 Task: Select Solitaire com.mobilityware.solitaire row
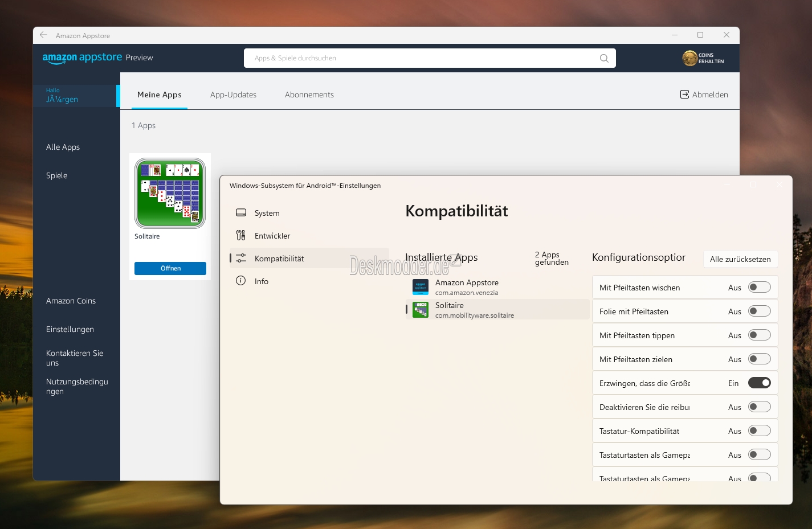pos(497,310)
